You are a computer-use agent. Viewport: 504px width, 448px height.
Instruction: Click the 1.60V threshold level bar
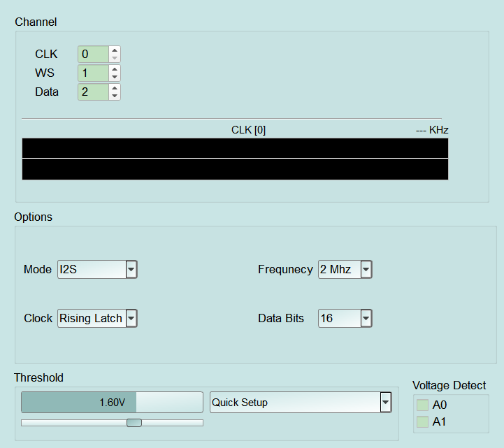click(112, 402)
